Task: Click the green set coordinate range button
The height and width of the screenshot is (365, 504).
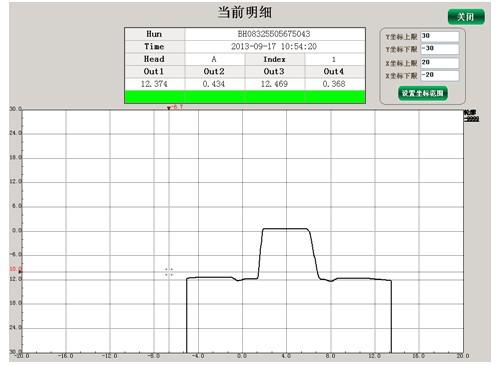Action: [422, 93]
